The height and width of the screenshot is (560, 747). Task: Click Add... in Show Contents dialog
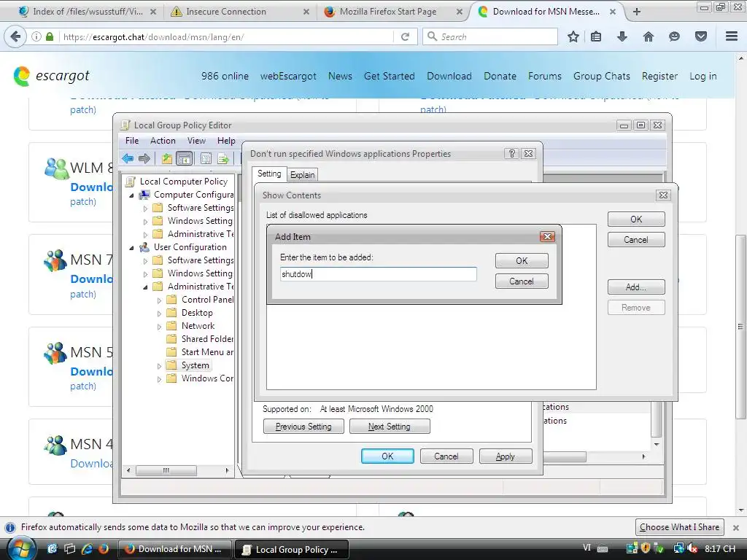(636, 287)
